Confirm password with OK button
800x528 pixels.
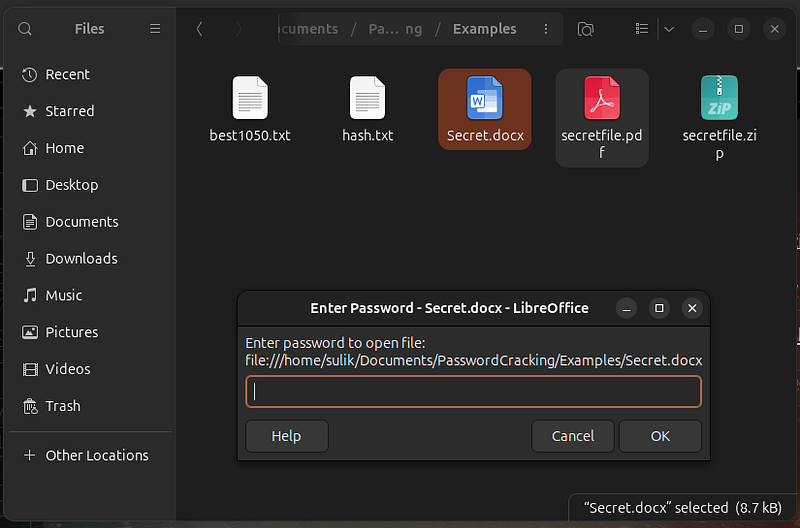point(660,436)
